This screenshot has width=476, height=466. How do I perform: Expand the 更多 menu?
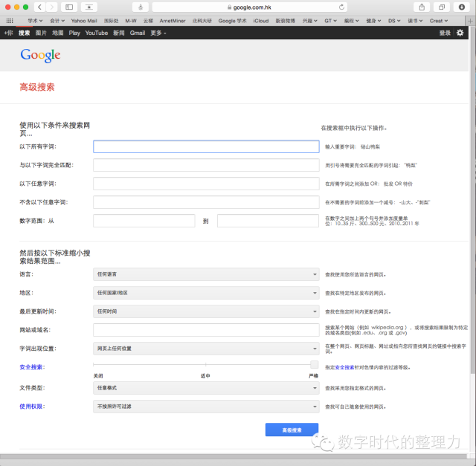tap(158, 33)
